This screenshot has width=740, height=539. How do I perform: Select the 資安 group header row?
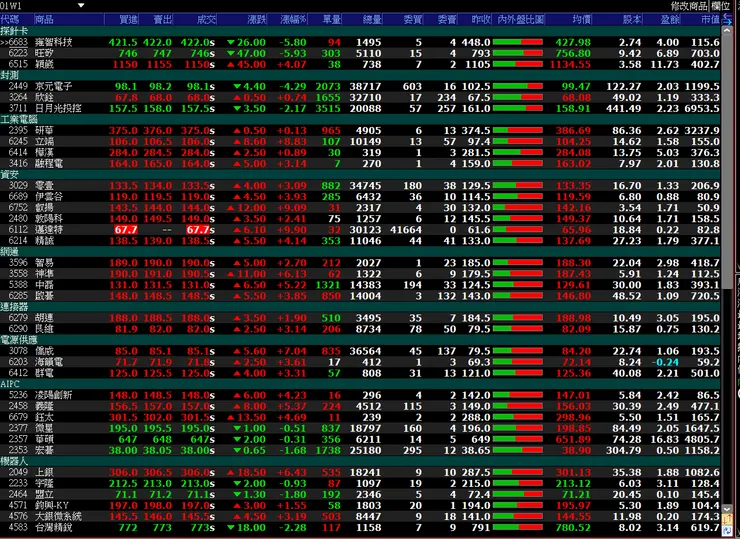(x=361, y=174)
